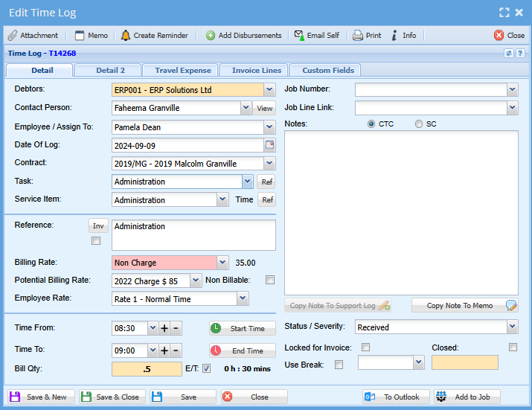Click the Bill Qty orange field

(147, 368)
